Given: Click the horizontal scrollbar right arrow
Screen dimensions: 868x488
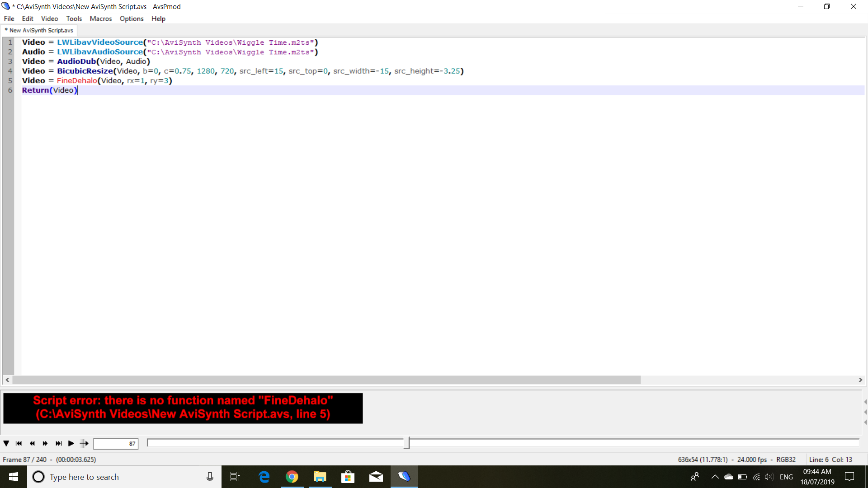Looking at the screenshot, I should [860, 380].
